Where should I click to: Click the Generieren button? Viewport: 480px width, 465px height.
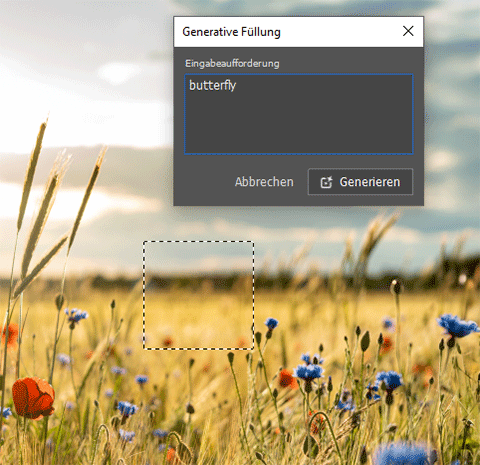[360, 182]
